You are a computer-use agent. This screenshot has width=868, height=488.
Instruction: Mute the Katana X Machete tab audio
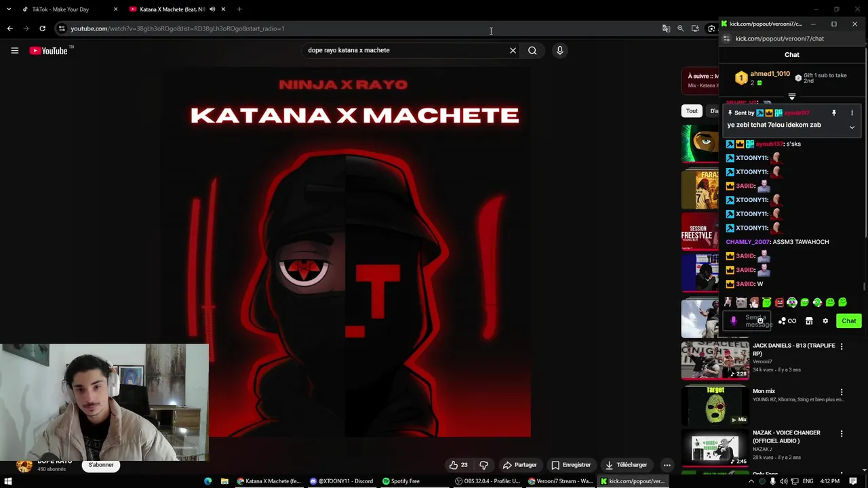(x=212, y=9)
